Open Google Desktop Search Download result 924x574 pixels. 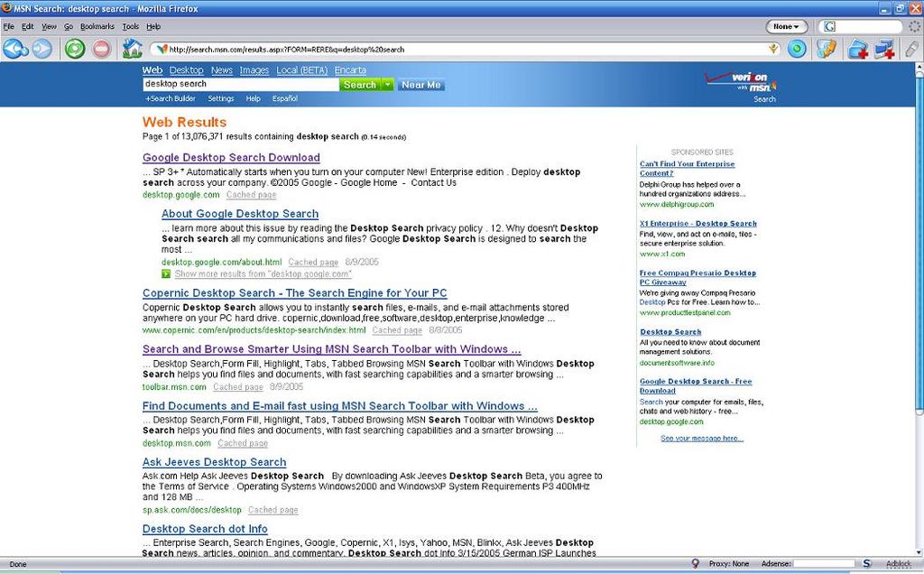point(231,157)
